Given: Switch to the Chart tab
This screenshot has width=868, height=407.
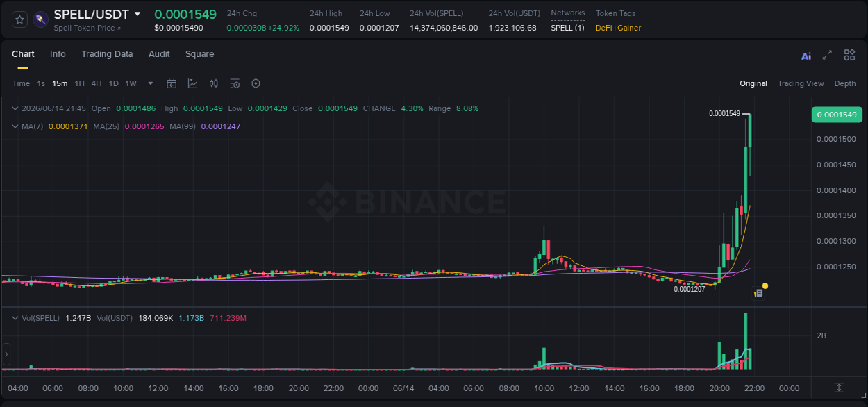Looking at the screenshot, I should [x=23, y=54].
